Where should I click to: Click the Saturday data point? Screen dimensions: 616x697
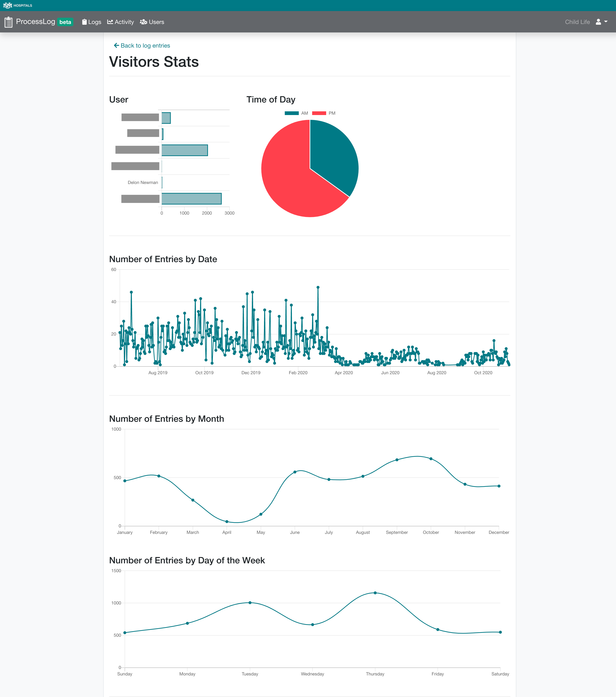pyautogui.click(x=500, y=632)
